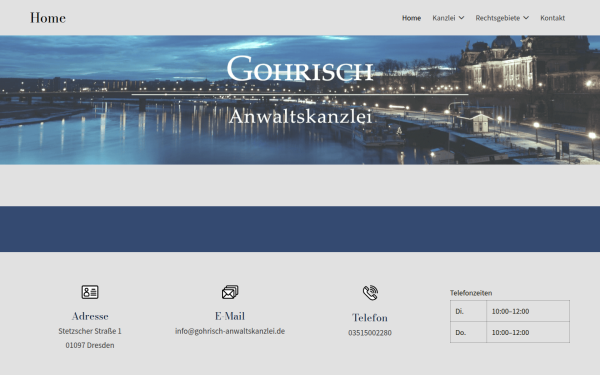Select the E-Mail heading

click(230, 316)
